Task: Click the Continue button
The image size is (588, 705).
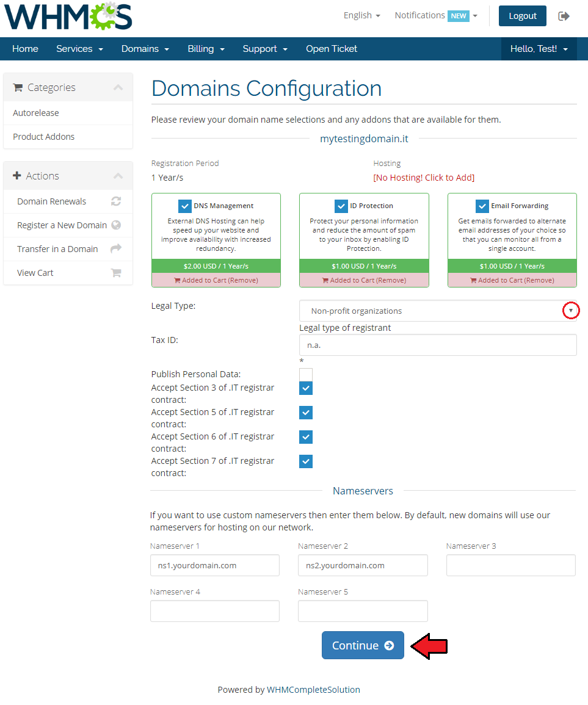Action: pyautogui.click(x=363, y=645)
